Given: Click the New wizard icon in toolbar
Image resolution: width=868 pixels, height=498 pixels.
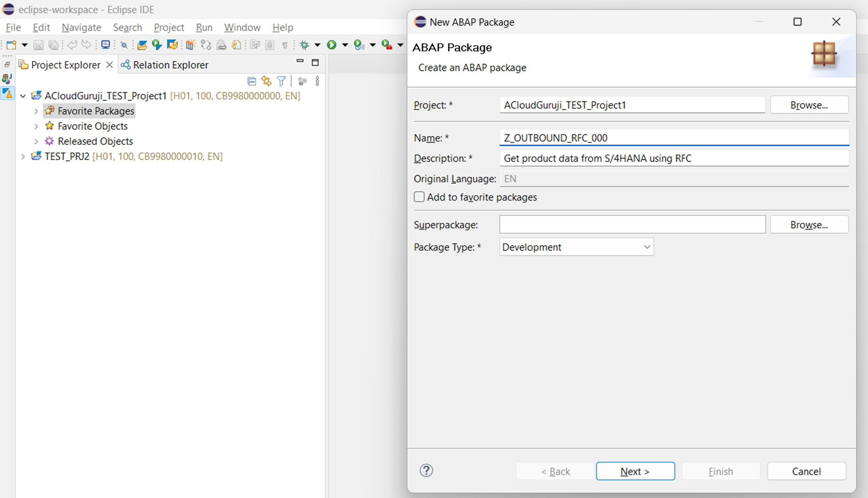Looking at the screenshot, I should coord(11,45).
